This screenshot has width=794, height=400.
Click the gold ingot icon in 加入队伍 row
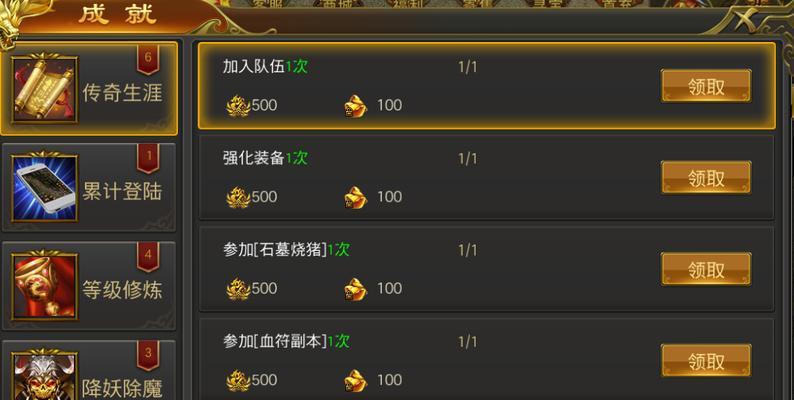(x=355, y=106)
